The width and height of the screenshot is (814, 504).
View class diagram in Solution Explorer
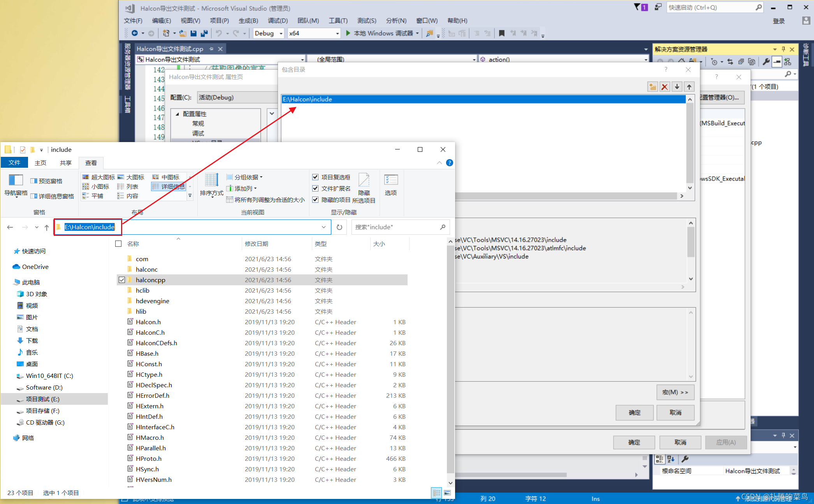point(788,61)
